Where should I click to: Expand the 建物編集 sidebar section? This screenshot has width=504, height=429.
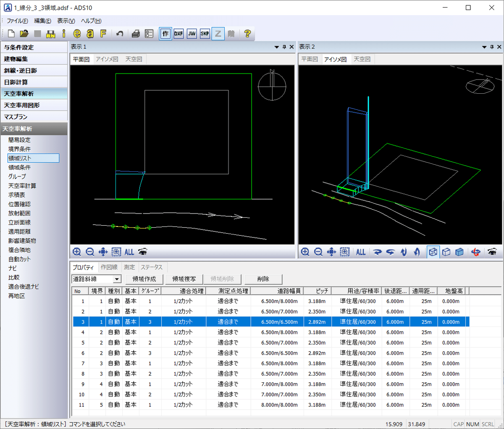click(x=34, y=59)
